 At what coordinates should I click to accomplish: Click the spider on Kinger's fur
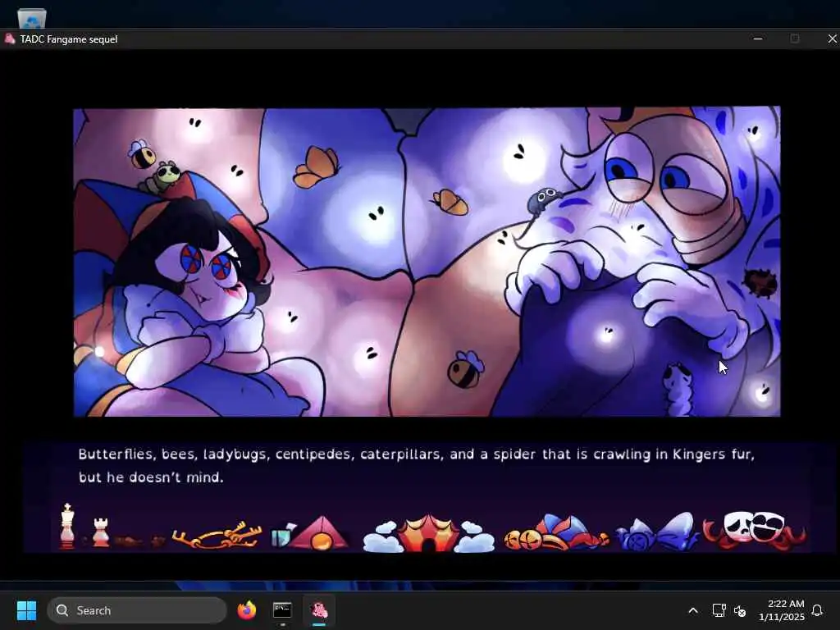[x=543, y=202]
